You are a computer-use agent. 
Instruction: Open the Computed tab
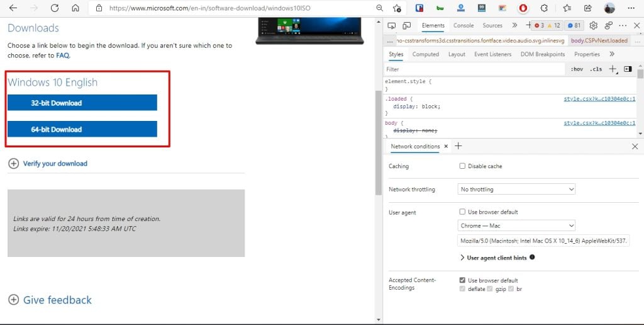[426, 54]
